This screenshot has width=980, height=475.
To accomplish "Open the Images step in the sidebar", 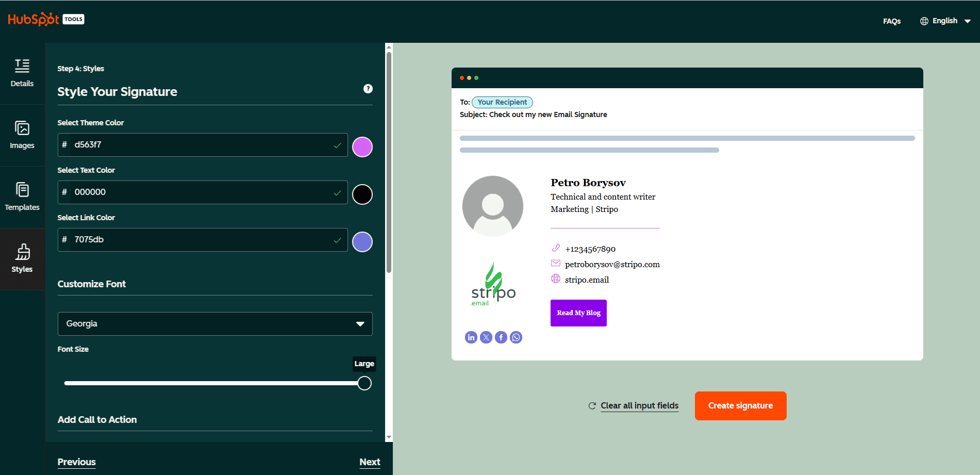I will [x=22, y=135].
